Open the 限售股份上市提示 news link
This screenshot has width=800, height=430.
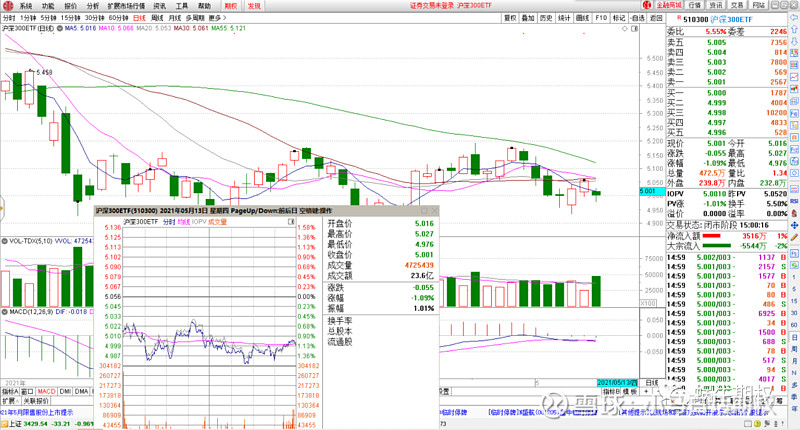(x=38, y=412)
